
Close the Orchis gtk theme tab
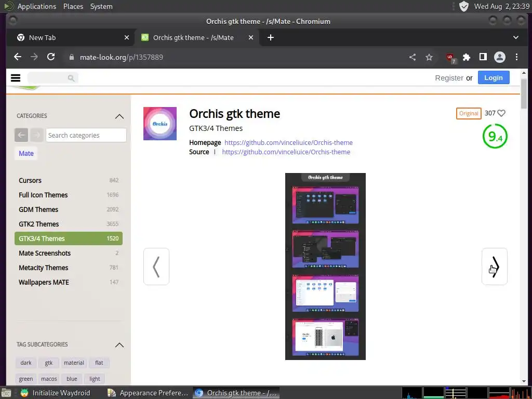point(251,37)
